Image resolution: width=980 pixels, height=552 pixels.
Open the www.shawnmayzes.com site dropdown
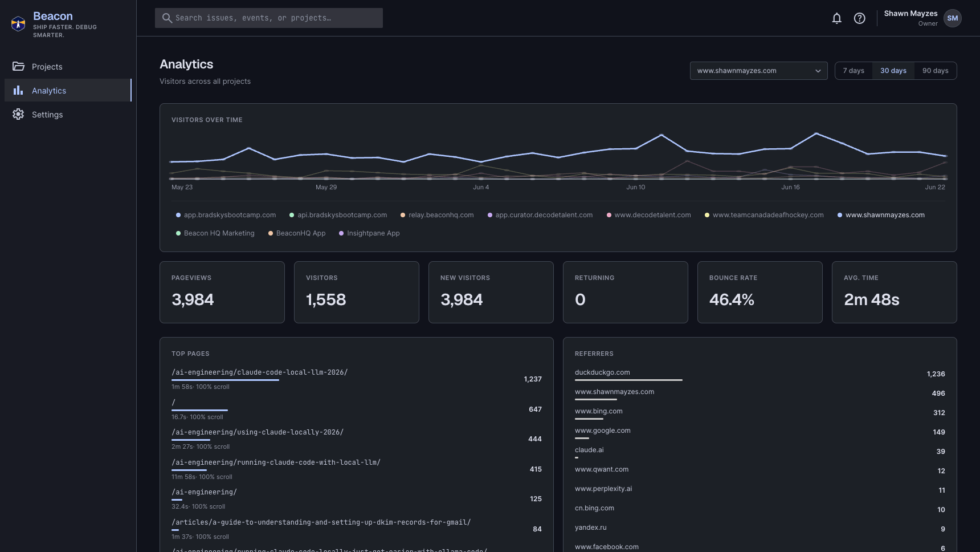point(758,71)
